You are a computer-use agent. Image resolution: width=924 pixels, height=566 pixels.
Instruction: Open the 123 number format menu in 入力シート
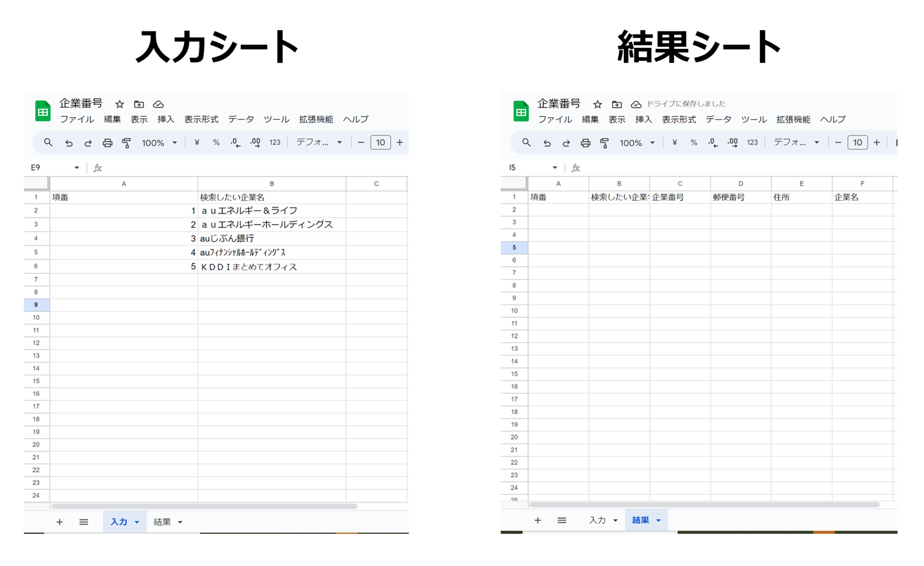[275, 143]
